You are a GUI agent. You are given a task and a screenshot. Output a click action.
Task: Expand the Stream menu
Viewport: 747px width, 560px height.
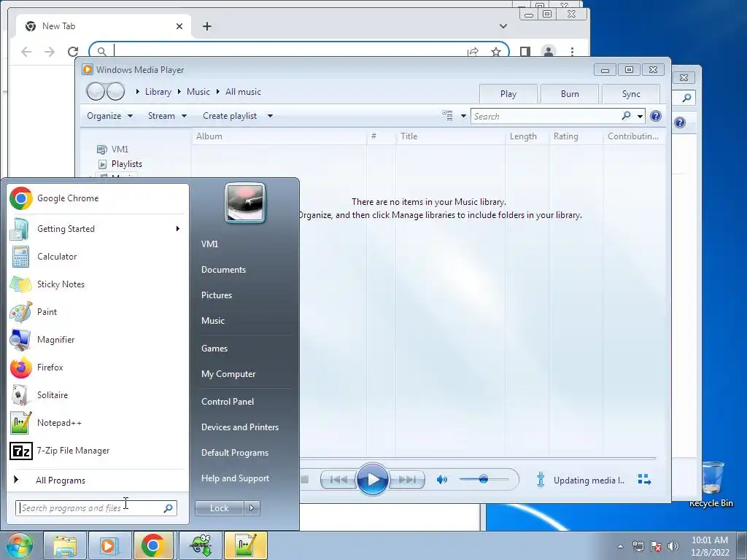pos(167,116)
